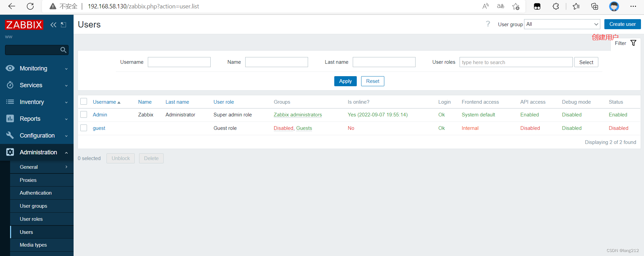This screenshot has width=644, height=256.
Task: Open the User group dropdown
Action: click(x=562, y=24)
